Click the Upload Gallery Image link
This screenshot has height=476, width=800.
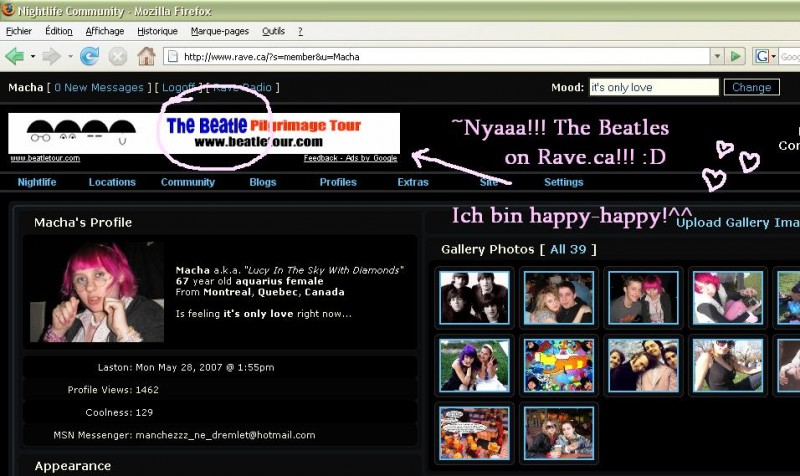[738, 222]
